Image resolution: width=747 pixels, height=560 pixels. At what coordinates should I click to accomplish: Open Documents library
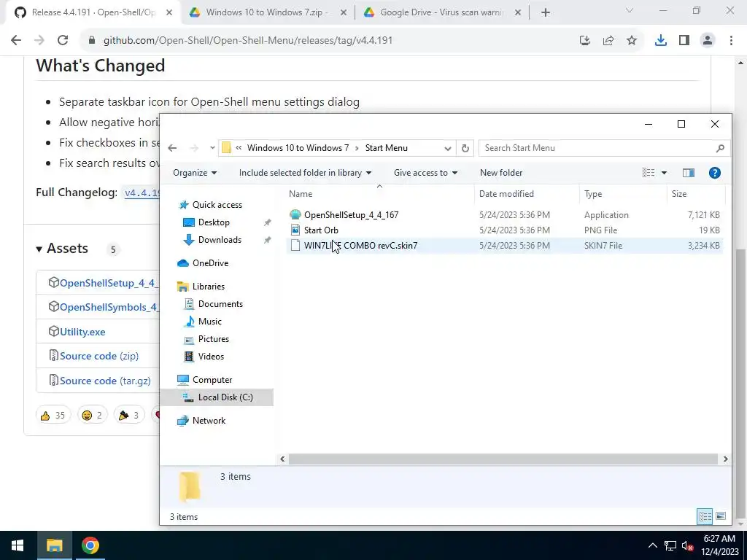click(x=220, y=304)
